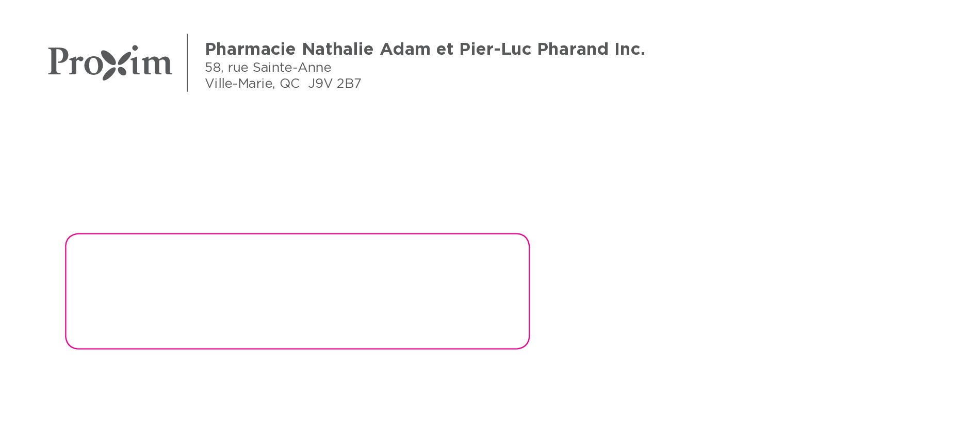Click the word "et" in the pharmacy name
Viewport: 980px width, 426px height.
(445, 49)
